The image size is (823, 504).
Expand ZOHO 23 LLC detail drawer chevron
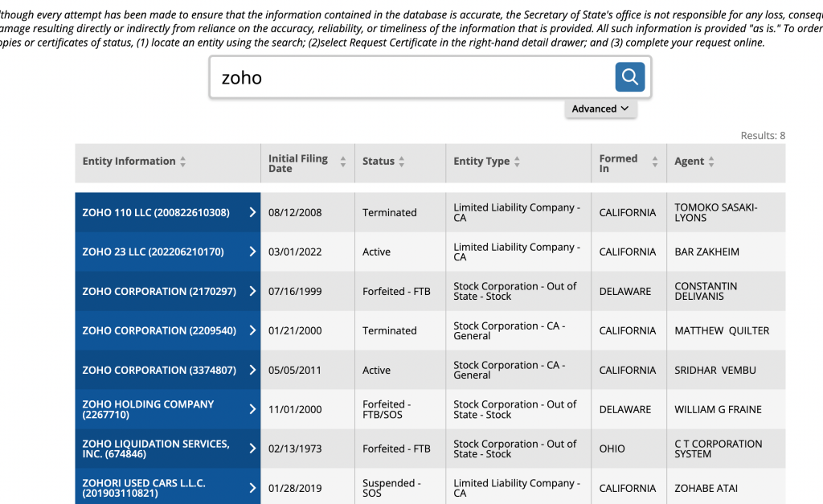[x=252, y=252]
